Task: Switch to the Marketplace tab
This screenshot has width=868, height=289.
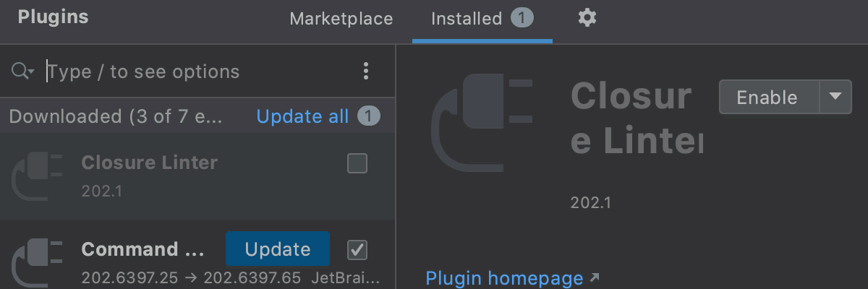Action: (341, 19)
